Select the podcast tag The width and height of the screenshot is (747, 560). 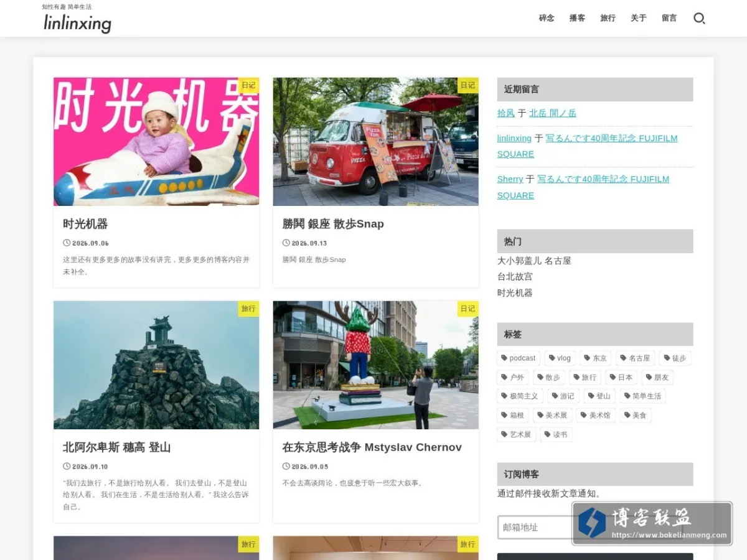(519, 358)
